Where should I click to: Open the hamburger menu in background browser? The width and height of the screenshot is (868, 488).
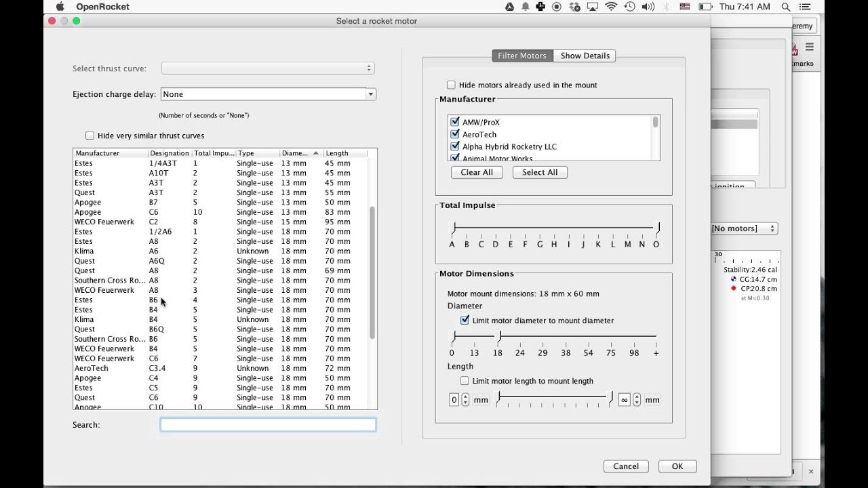tap(810, 47)
